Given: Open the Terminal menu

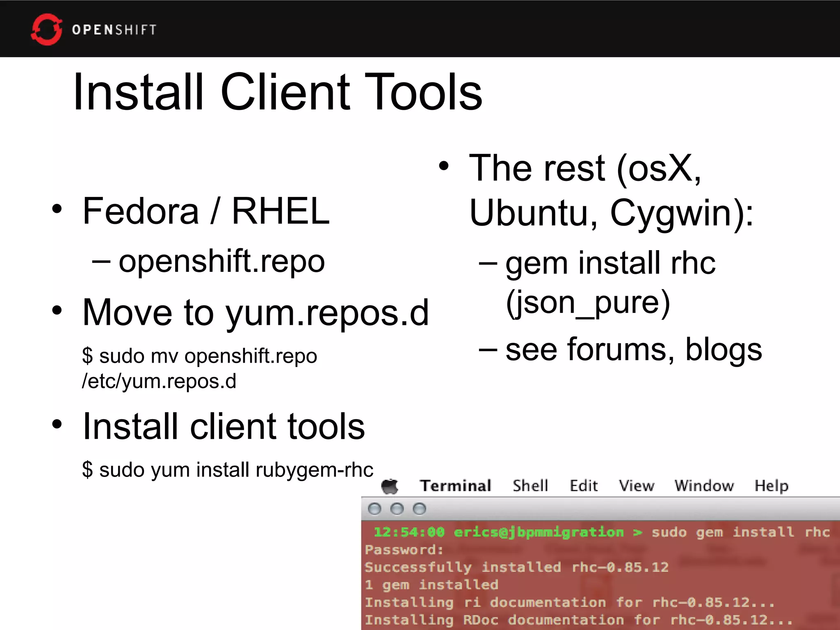Looking at the screenshot, I should 455,486.
